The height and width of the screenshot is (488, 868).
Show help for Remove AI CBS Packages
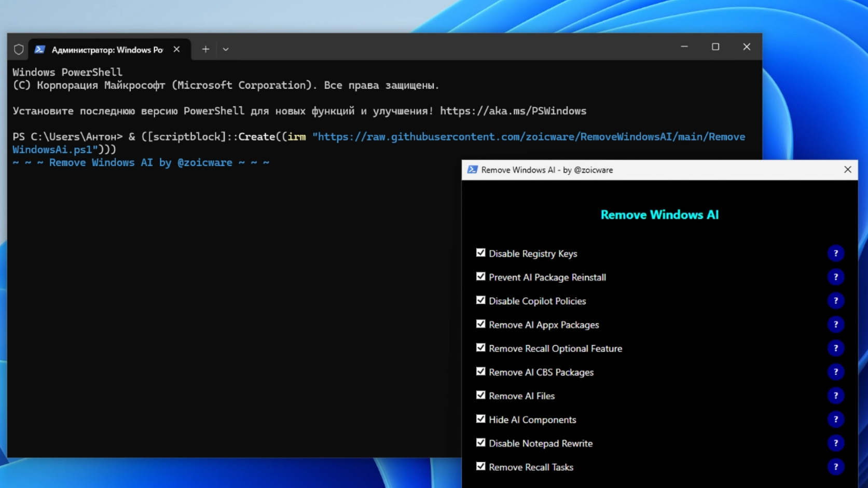tap(835, 372)
